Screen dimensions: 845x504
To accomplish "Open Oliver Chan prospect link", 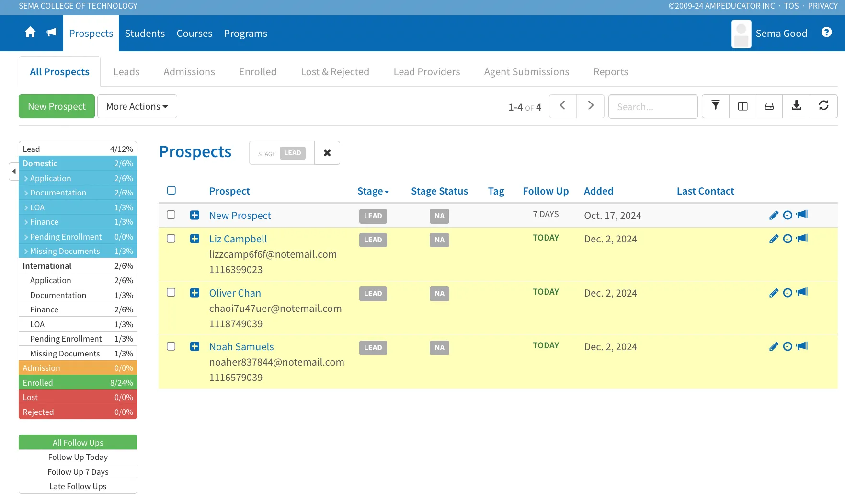I will [x=235, y=293].
